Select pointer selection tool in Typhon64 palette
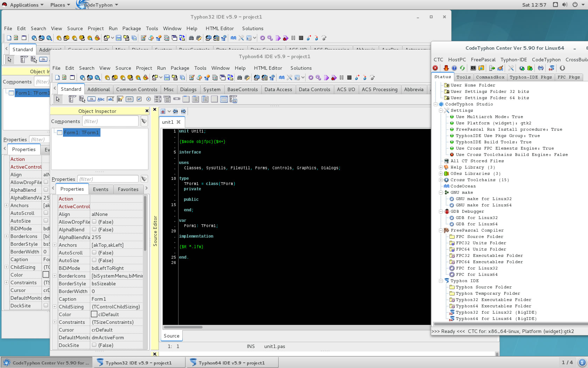Screen dimensions: 588x368 (x=58, y=99)
